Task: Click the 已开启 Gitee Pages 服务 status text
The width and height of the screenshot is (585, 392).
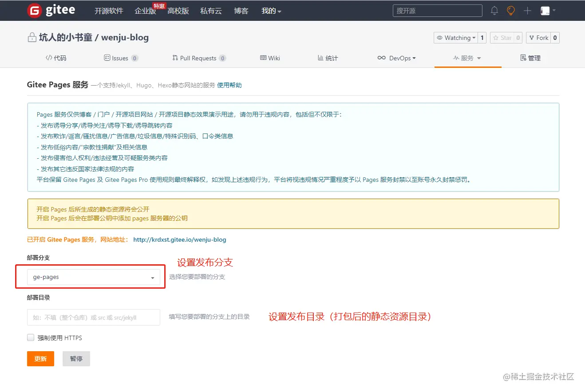Action: point(78,239)
